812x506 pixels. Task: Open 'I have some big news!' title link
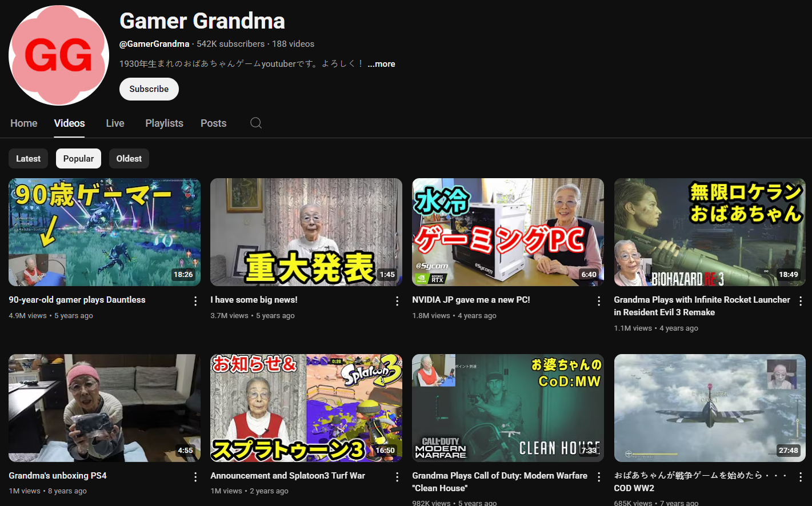(254, 300)
